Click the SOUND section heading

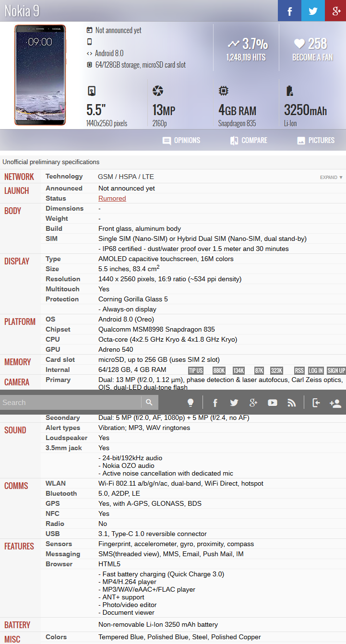click(15, 430)
